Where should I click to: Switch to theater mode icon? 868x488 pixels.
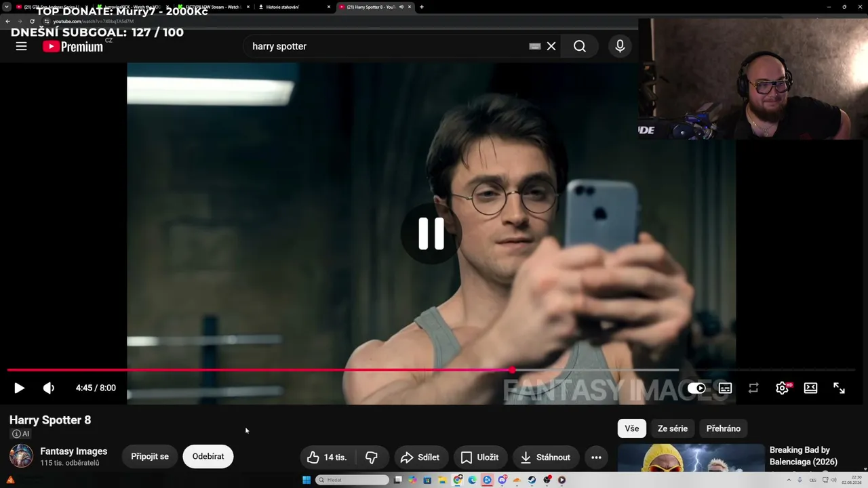(x=810, y=388)
